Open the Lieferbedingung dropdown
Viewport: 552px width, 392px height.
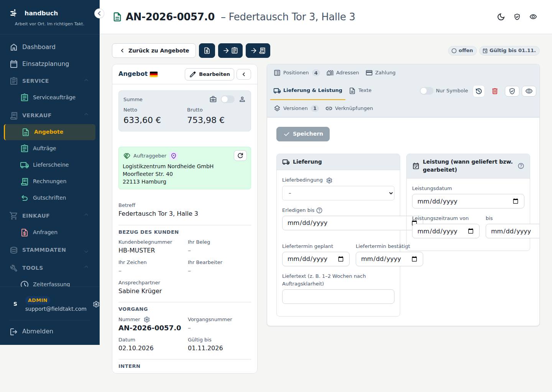(338, 193)
